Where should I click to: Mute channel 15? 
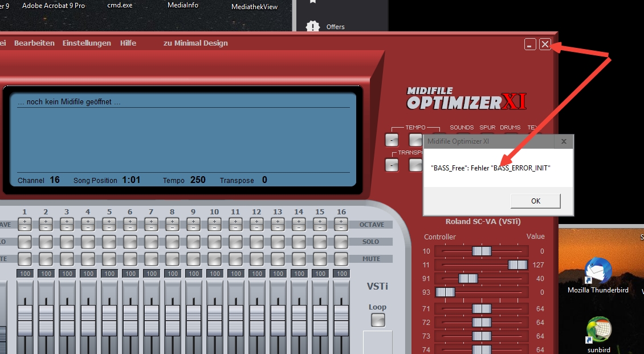[320, 259]
